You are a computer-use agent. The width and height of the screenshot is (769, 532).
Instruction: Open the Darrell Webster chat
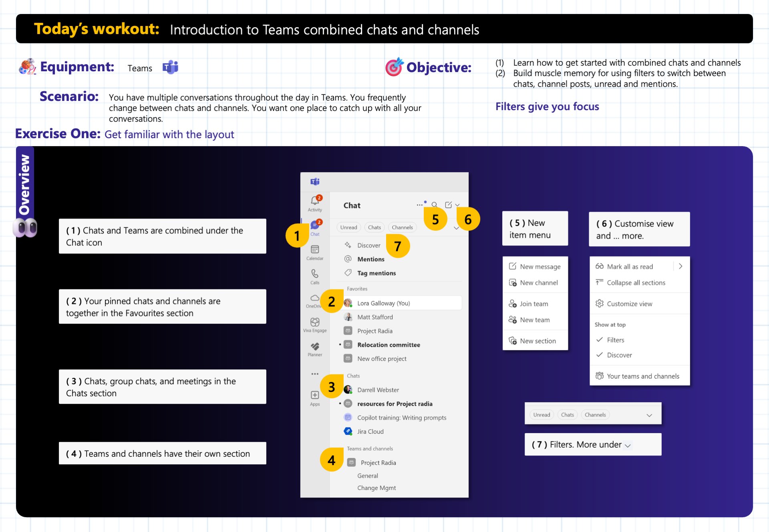378,389
